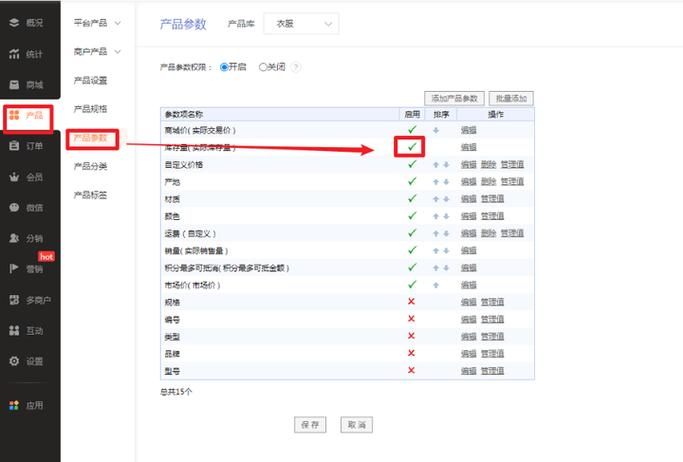Screen dimensions: 683x462
Task: Click 管理值 link in 自定义价格 row
Action: (512, 165)
